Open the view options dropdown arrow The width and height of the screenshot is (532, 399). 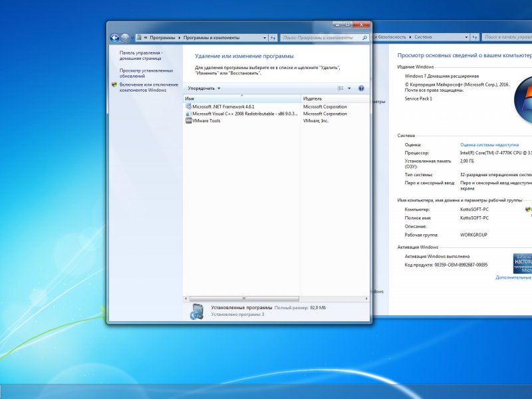click(349, 88)
